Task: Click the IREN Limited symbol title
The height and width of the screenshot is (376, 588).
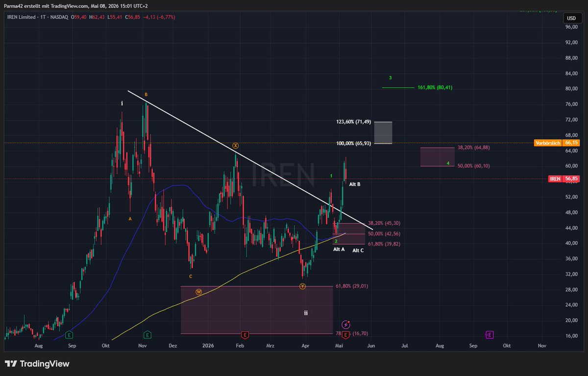Action: pos(21,17)
